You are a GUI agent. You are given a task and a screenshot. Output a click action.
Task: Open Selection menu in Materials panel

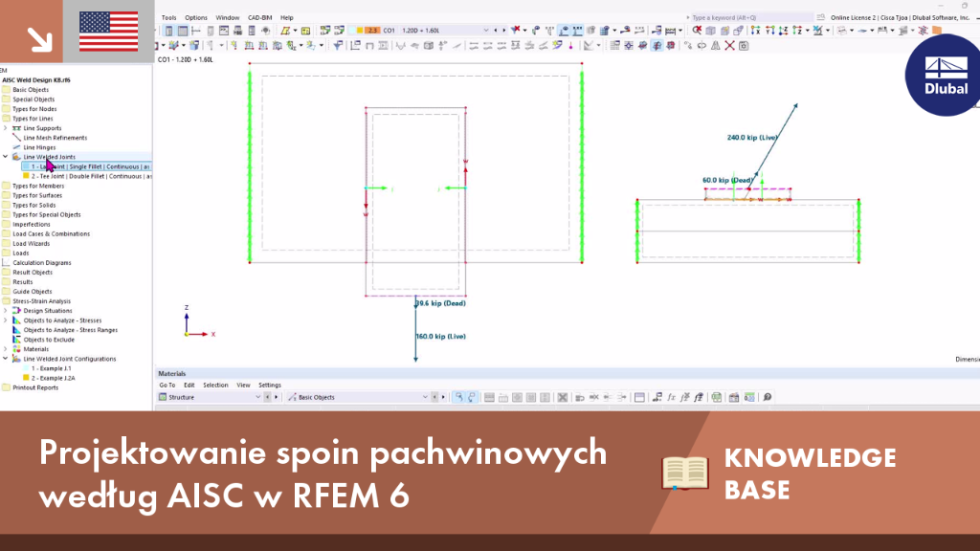click(215, 385)
